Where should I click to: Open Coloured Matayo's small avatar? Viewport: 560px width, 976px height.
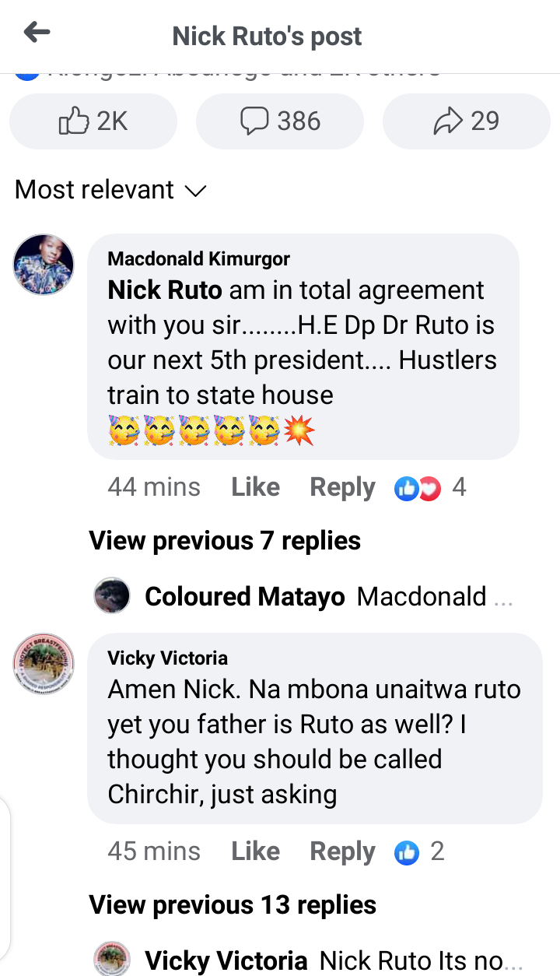point(112,596)
